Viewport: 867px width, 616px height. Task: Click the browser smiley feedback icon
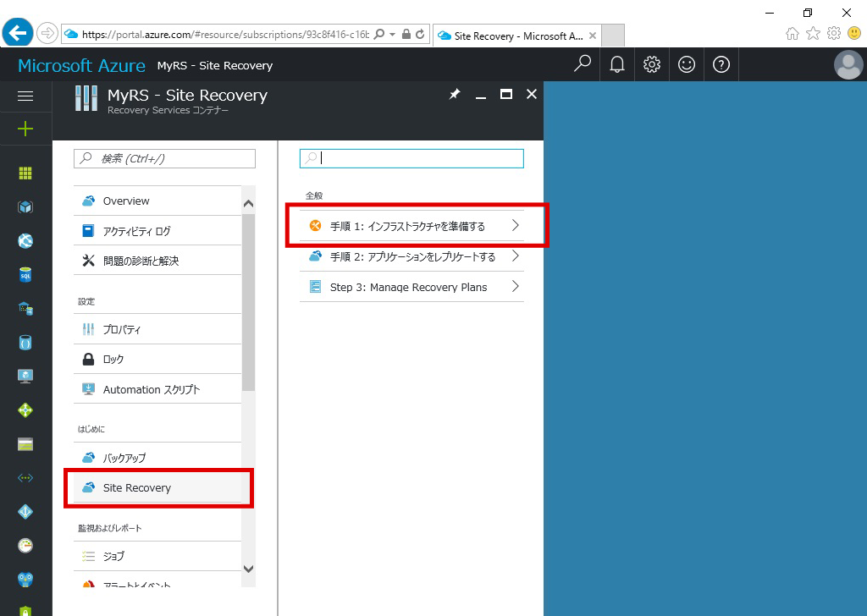click(x=854, y=34)
